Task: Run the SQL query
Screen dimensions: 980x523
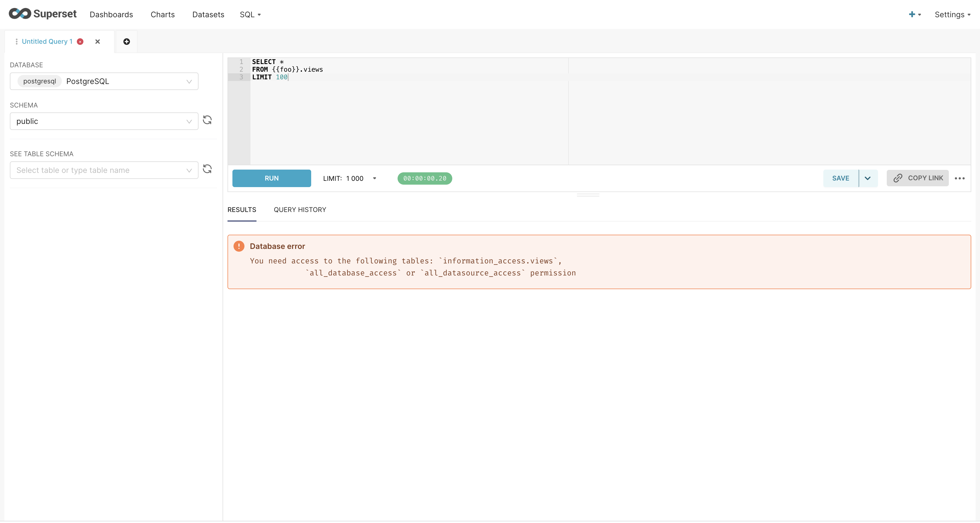Action: (271, 178)
